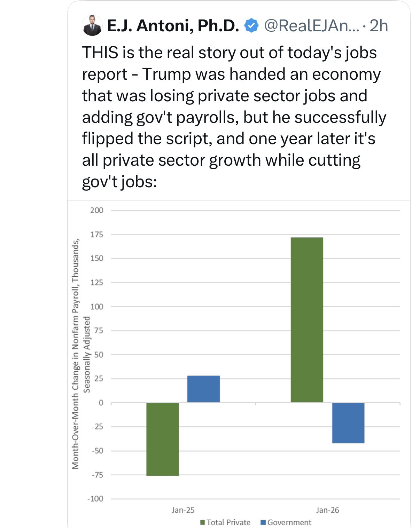Click the -100 y-axis value label
Screen dimensions: 420x529
[x=95, y=499]
